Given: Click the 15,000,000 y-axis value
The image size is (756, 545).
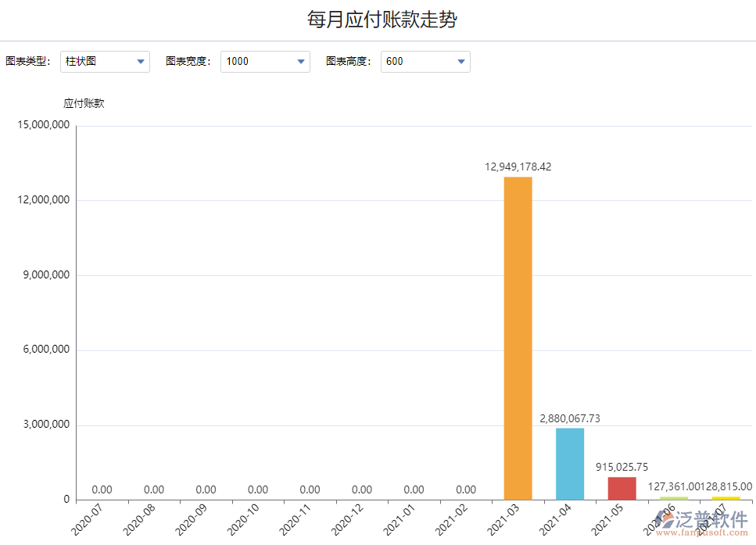Looking at the screenshot, I should tap(41, 124).
